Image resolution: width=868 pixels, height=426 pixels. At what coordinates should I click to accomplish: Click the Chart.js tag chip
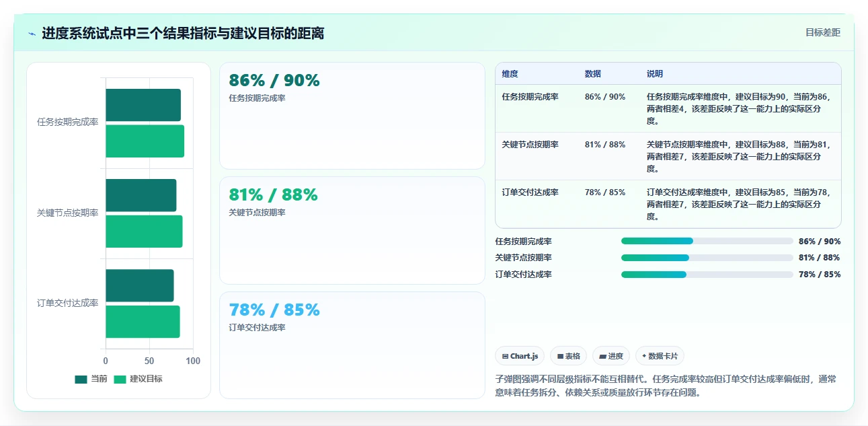[x=520, y=356]
